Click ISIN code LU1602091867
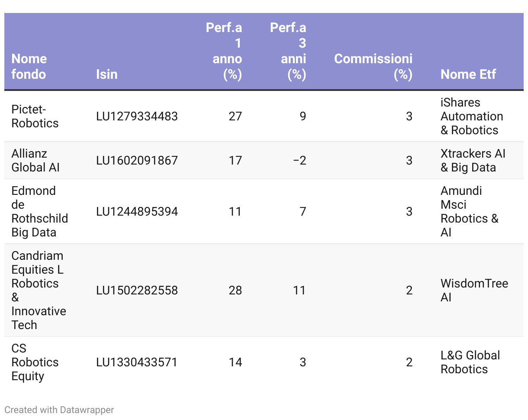 pos(137,161)
